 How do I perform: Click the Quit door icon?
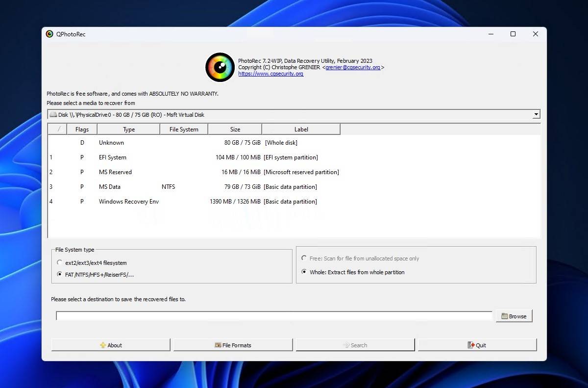[x=471, y=345]
